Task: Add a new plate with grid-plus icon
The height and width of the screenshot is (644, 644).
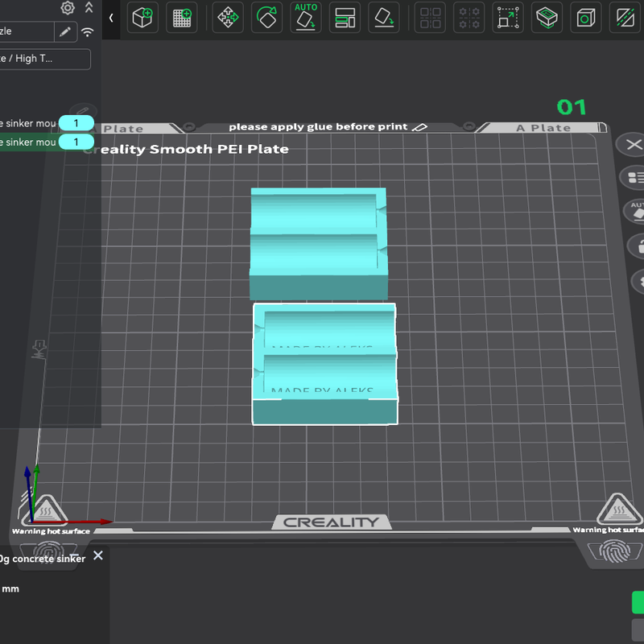Action: (182, 18)
